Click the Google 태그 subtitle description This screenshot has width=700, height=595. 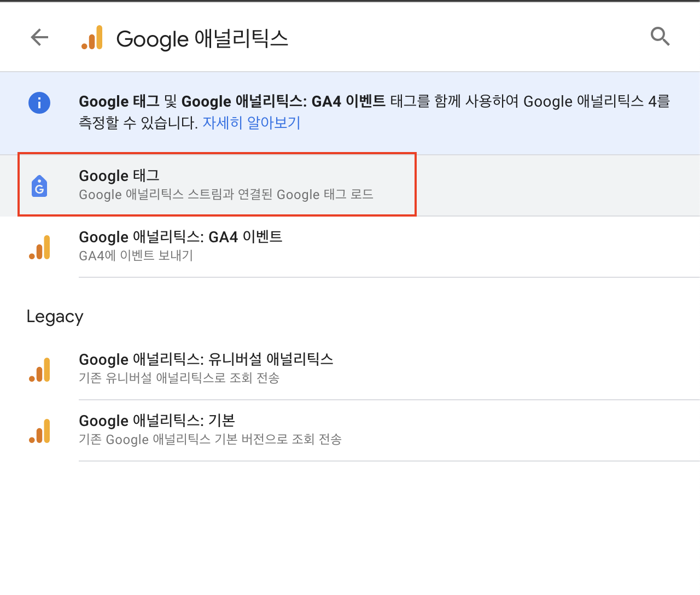(x=226, y=195)
